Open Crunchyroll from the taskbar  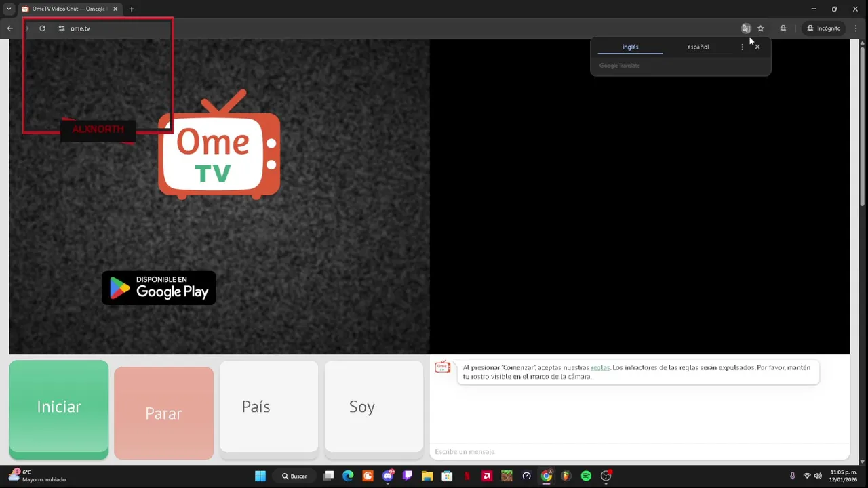(x=368, y=476)
